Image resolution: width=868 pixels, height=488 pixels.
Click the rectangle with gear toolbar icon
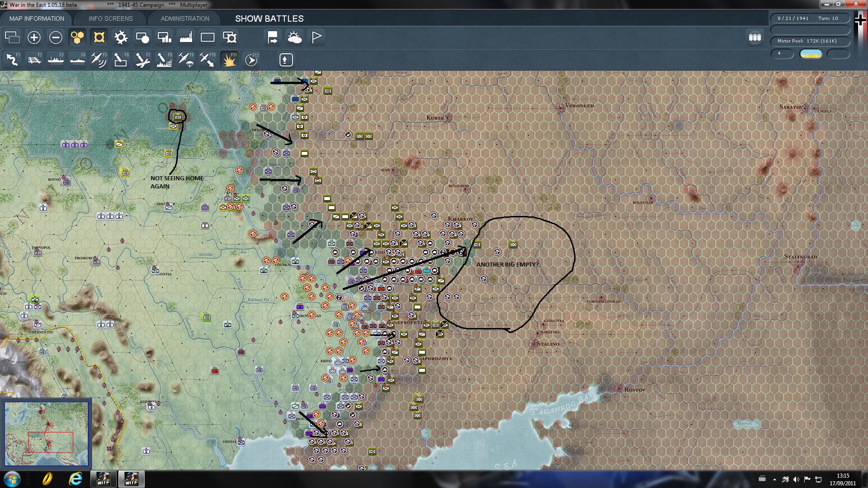[x=229, y=37]
